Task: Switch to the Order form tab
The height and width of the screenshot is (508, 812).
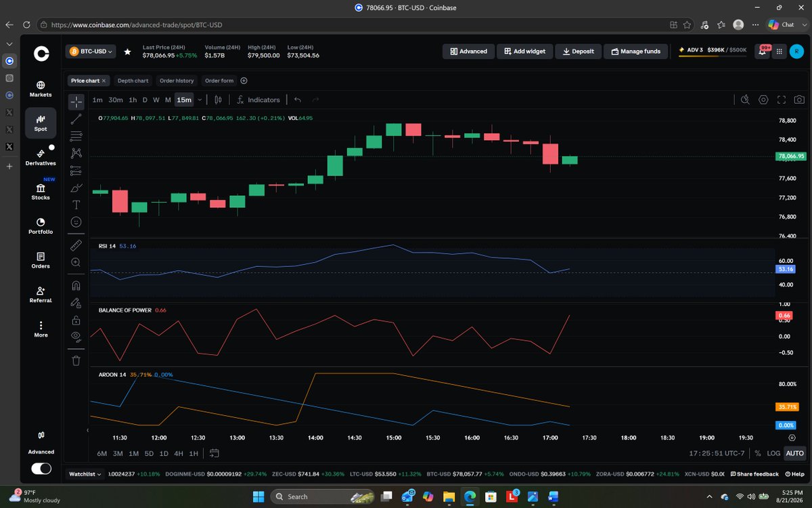Action: tap(219, 81)
